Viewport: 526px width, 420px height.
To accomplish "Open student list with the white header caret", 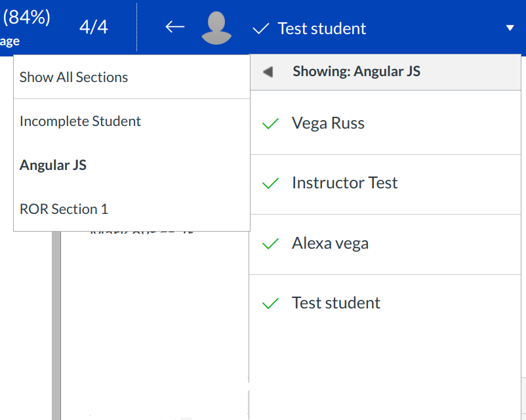I will point(510,28).
